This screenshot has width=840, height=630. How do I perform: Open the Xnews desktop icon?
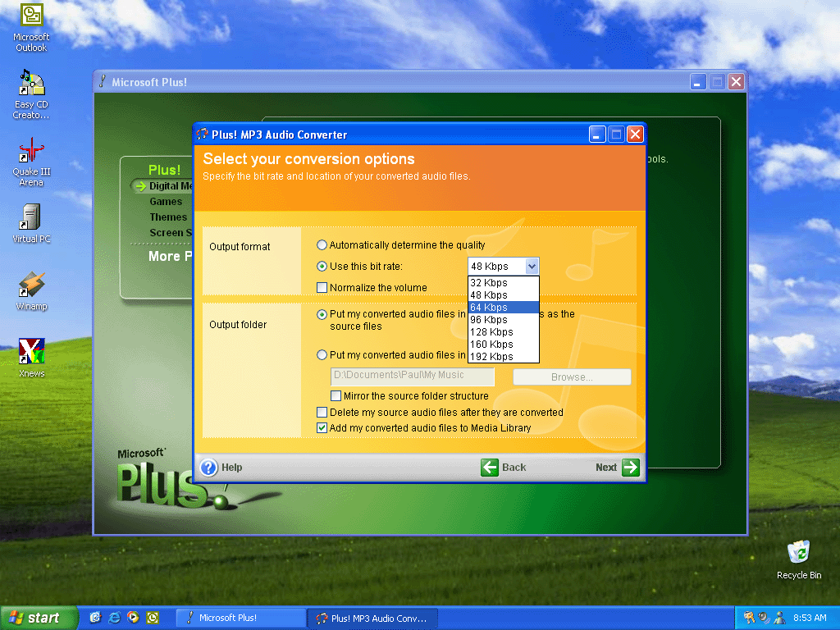31,353
